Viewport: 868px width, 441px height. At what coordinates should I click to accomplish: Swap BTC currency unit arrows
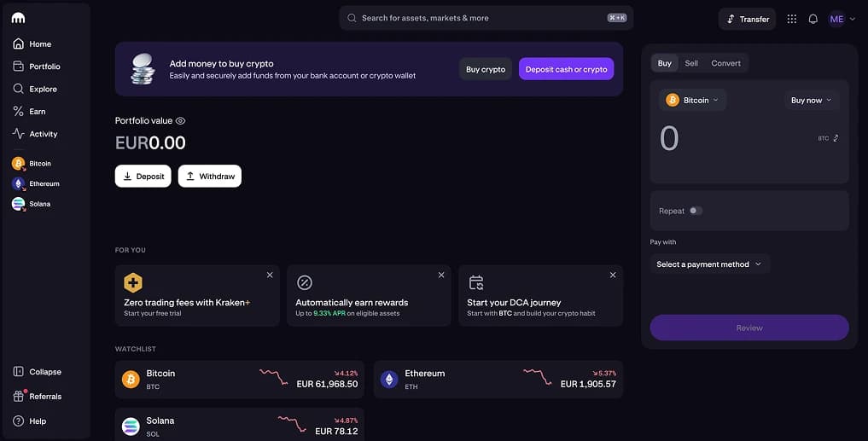coord(836,138)
